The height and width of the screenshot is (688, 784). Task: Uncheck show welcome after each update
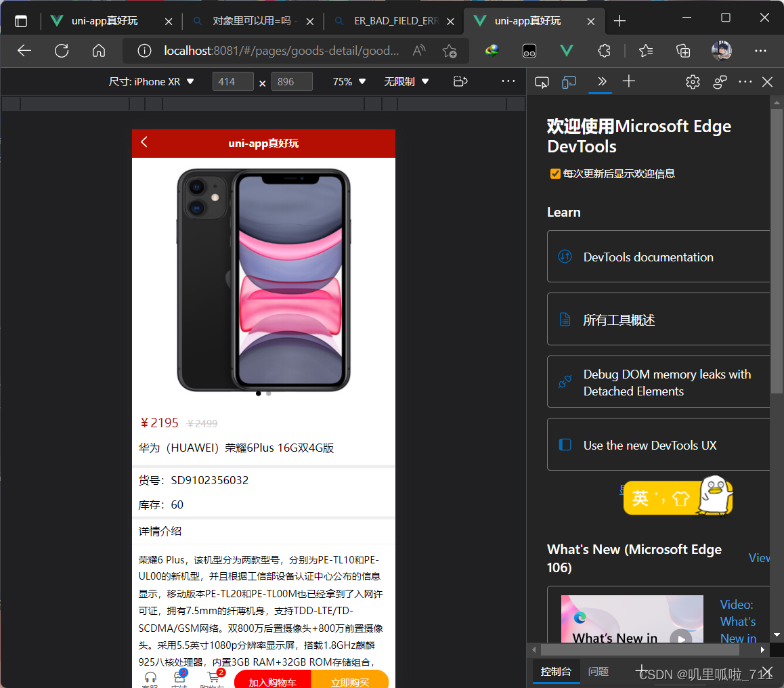click(x=555, y=173)
